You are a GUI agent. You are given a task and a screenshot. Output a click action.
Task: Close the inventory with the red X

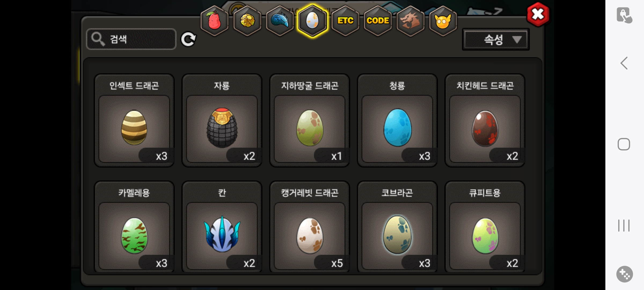click(538, 15)
